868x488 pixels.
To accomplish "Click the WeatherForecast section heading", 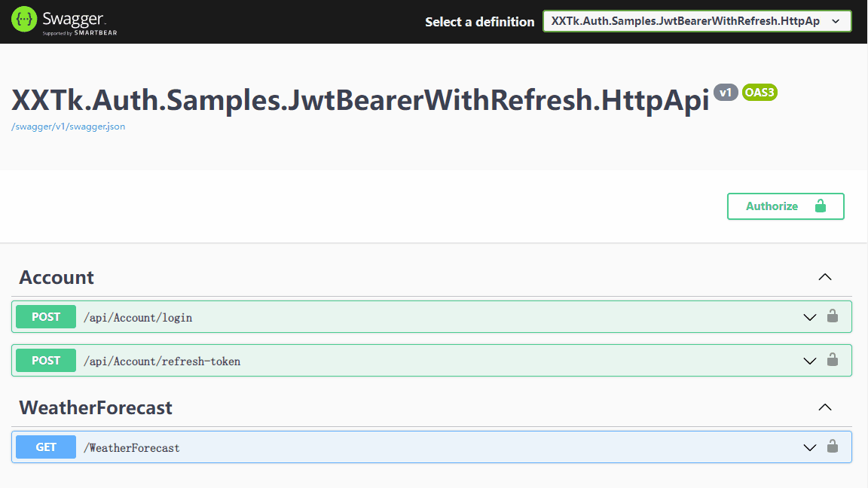I will (96, 407).
